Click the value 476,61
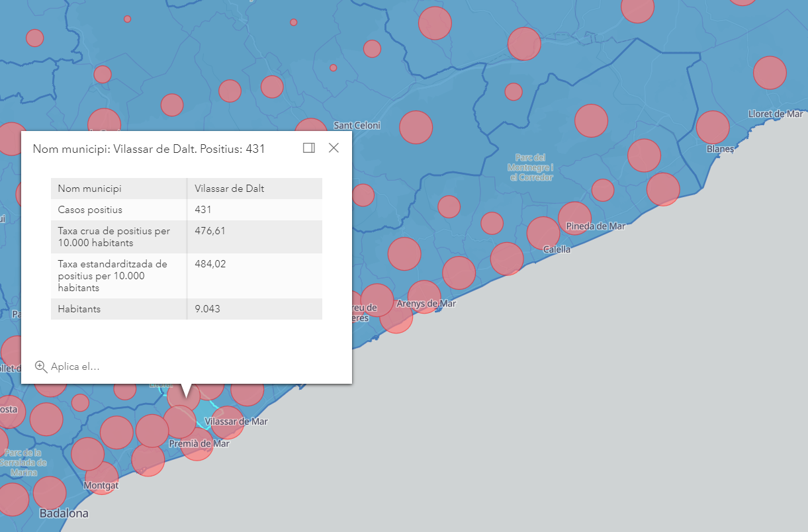The width and height of the screenshot is (808, 532). point(210,231)
